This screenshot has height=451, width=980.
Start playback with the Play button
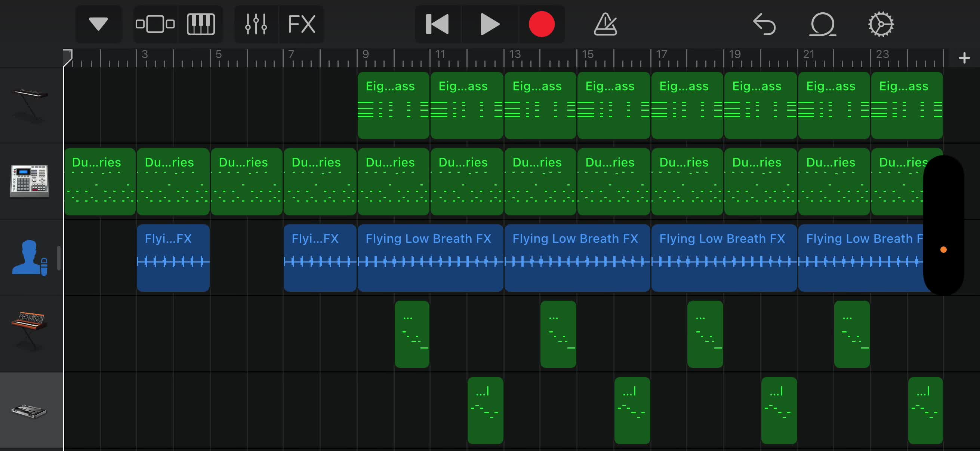coord(490,24)
